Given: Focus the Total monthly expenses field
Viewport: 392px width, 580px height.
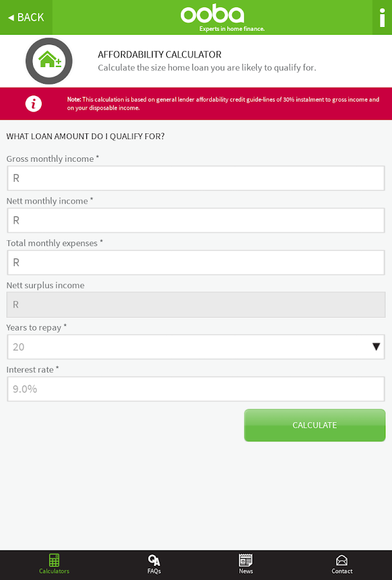Looking at the screenshot, I should point(196,262).
